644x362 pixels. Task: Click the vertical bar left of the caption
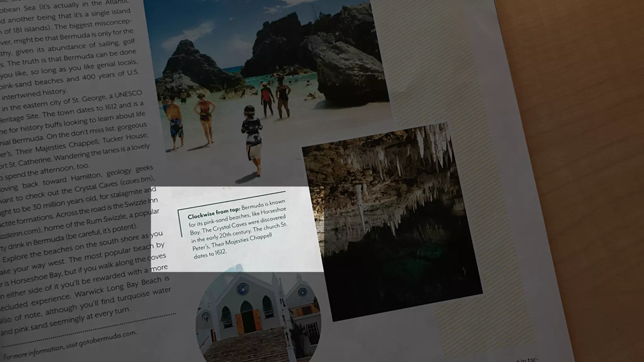180,223
